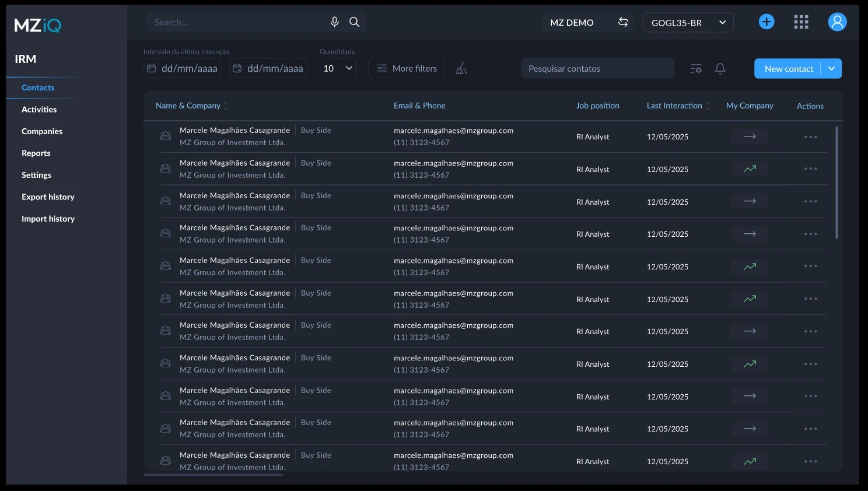Open More filters

coord(407,68)
